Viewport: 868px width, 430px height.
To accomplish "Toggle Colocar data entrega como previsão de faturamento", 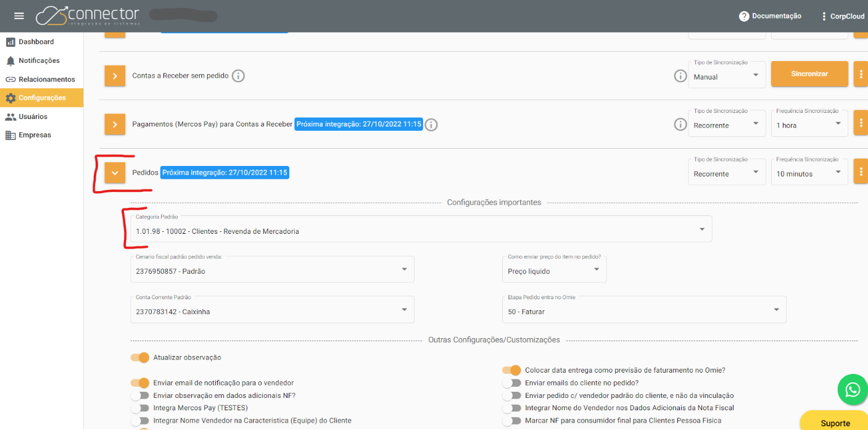I will 511,370.
